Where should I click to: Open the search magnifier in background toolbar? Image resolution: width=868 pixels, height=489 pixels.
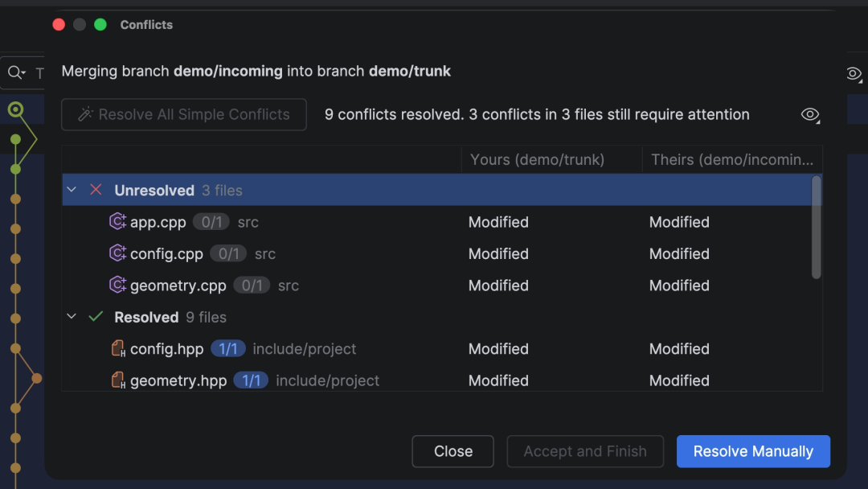pyautogui.click(x=16, y=72)
